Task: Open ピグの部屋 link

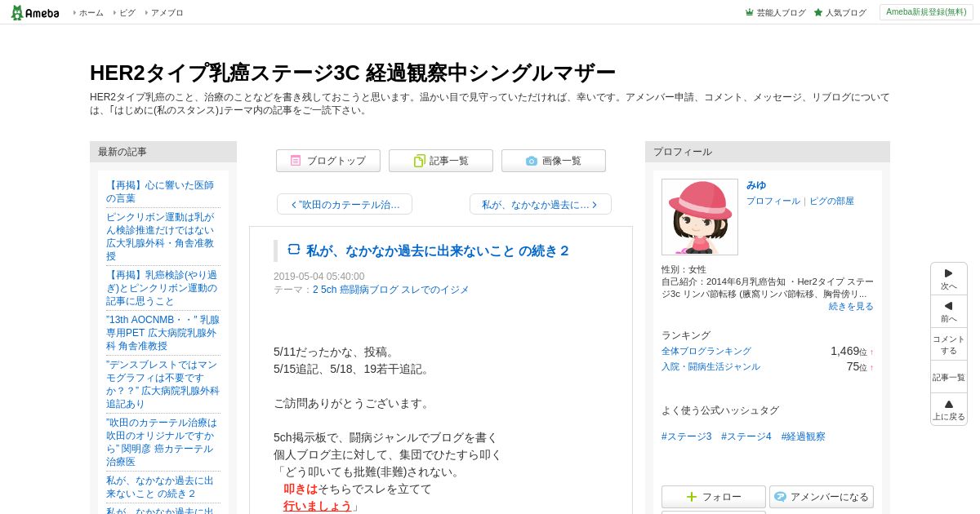Action: click(x=831, y=201)
